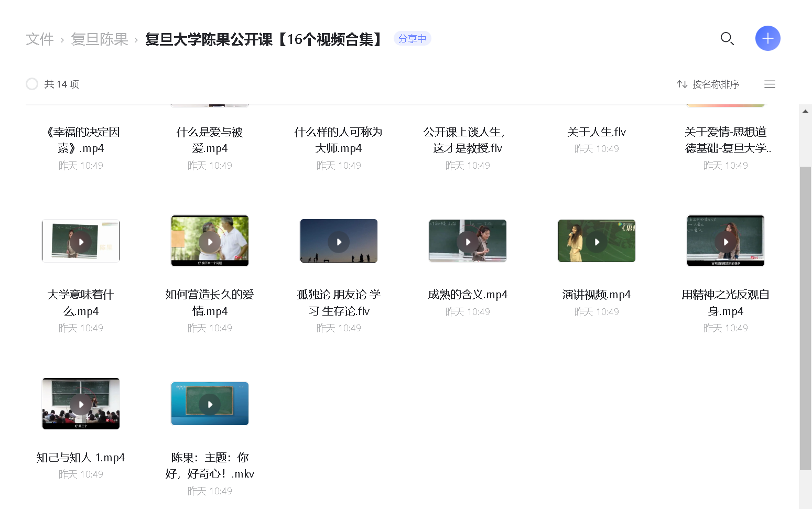Open 用精神之光反观自身.mp4 thumbnail

[x=726, y=241]
